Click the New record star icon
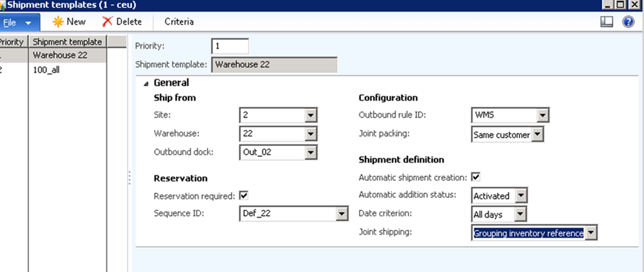The image size is (644, 272). [x=58, y=22]
